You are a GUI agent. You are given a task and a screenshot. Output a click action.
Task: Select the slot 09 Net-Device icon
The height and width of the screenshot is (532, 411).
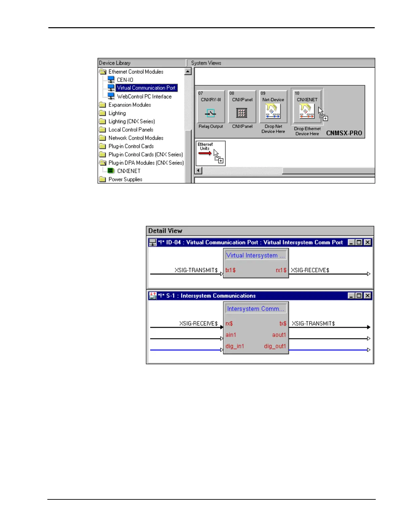tap(273, 111)
